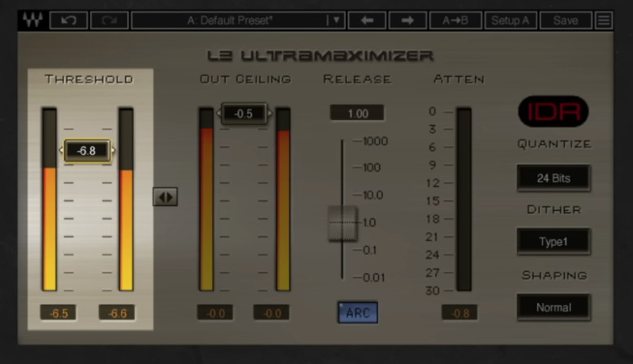Reset left threshold peak reading -6.5
Screen dimensions: 633x364
click(x=58, y=313)
